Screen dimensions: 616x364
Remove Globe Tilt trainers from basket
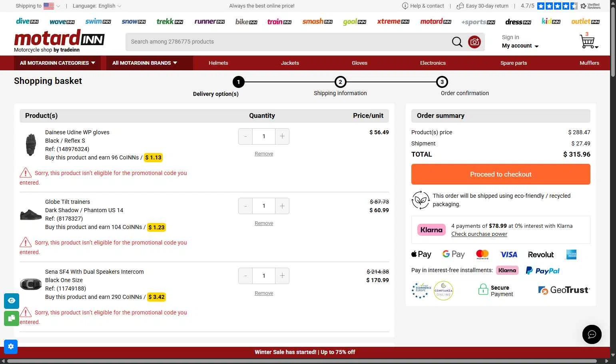[x=264, y=223]
